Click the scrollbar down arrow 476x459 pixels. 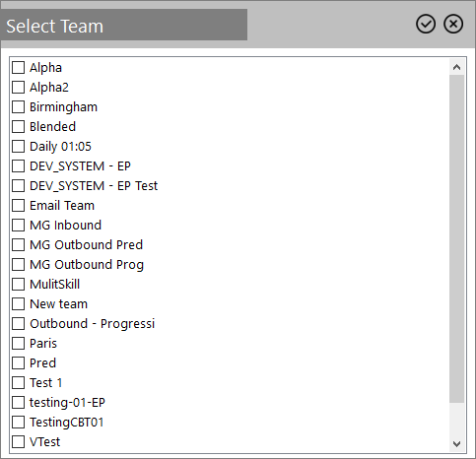click(456, 444)
